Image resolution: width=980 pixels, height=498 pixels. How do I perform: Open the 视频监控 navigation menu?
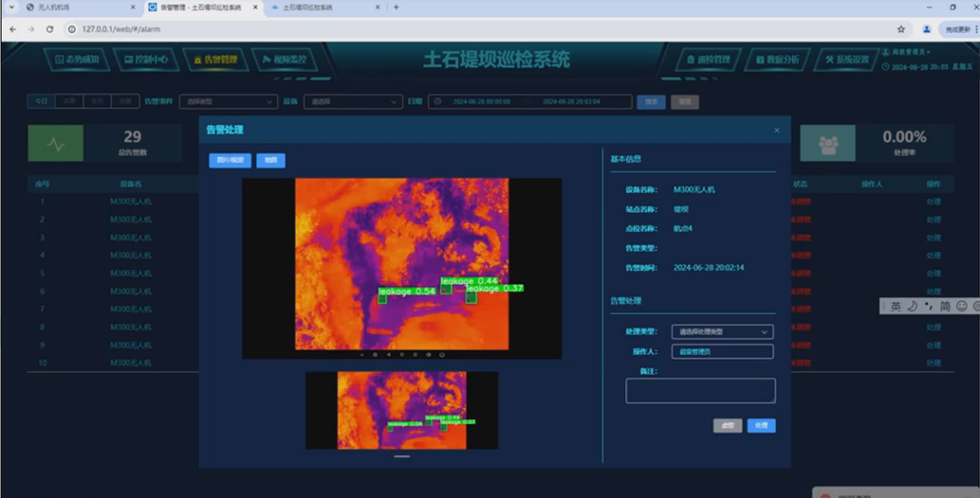pyautogui.click(x=284, y=59)
